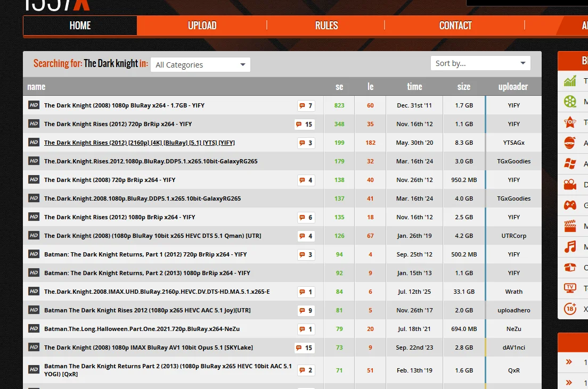Viewport: 588px width, 389px height.
Task: View comments on Dark Knight Rises 2160p 4K
Action: pyautogui.click(x=306, y=143)
